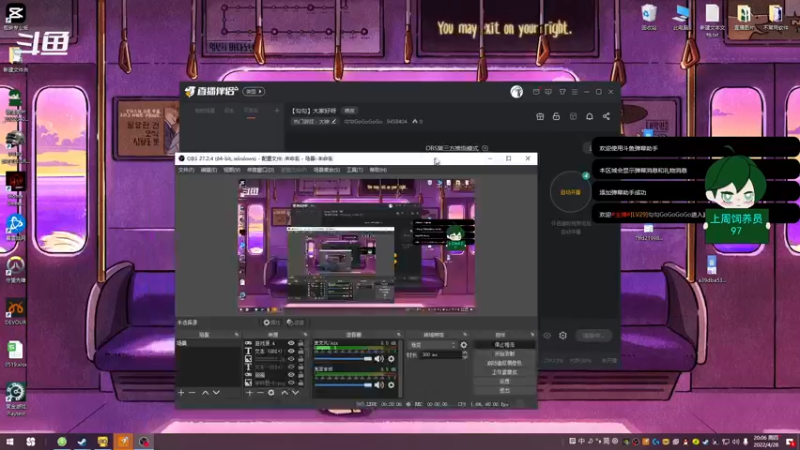Click the Studio Mode button in OBS controls
Viewport: 800px width, 450px height.
pyautogui.click(x=504, y=372)
